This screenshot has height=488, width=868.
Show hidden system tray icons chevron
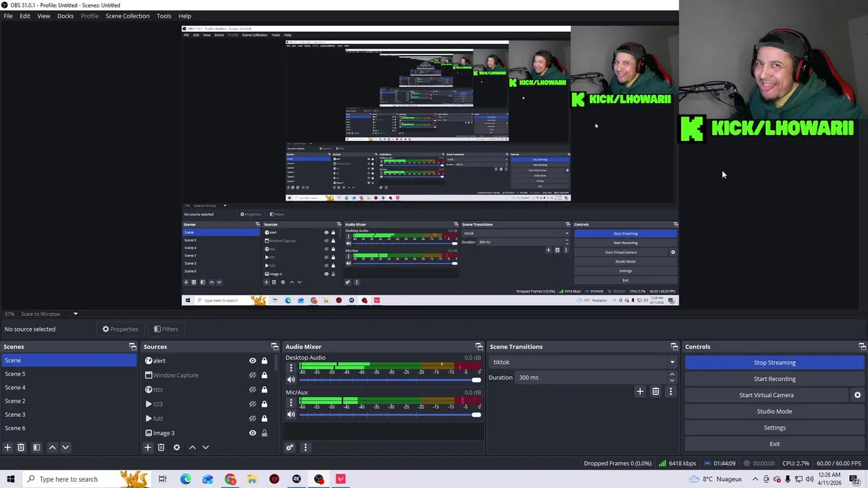(x=755, y=479)
